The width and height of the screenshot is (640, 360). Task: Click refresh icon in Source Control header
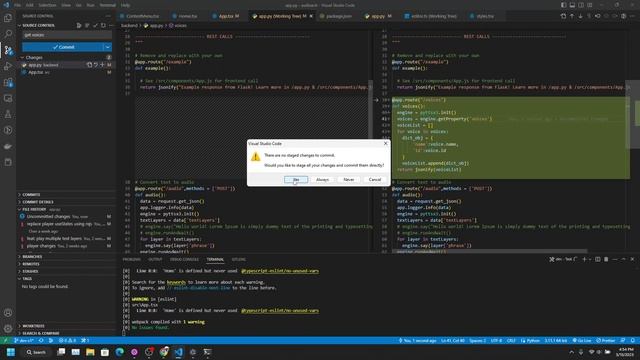click(x=103, y=25)
